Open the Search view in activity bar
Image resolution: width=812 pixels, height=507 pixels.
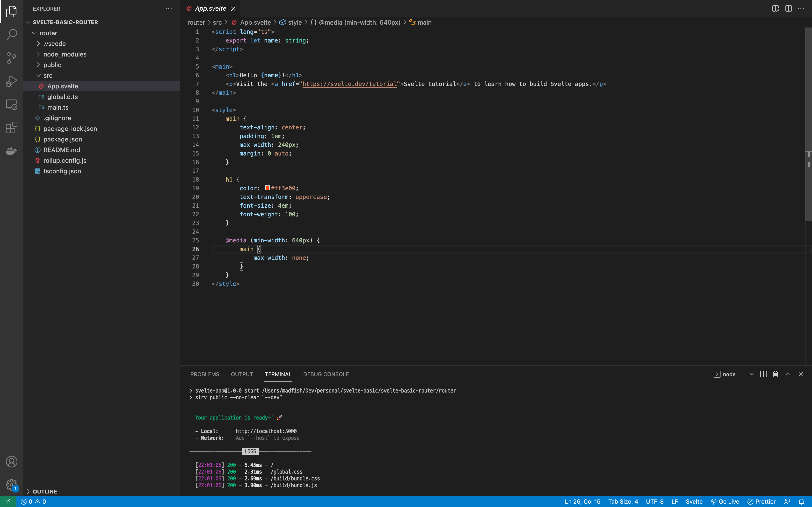[x=11, y=34]
